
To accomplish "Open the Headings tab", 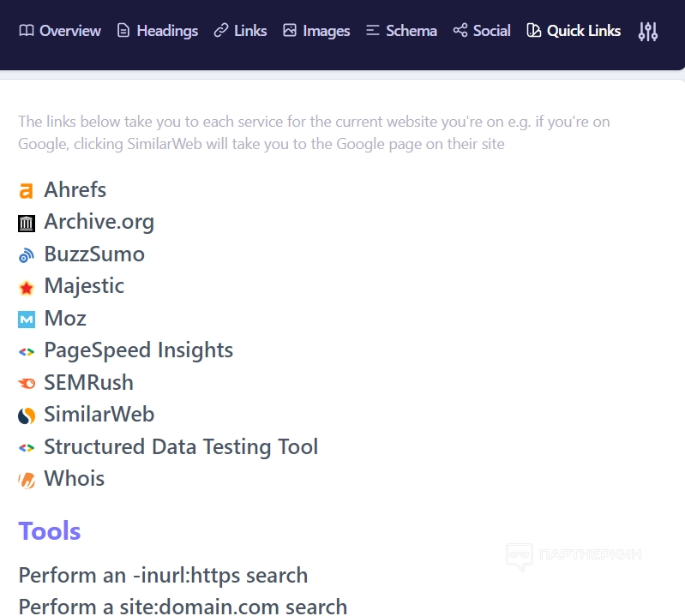I will pyautogui.click(x=157, y=31).
